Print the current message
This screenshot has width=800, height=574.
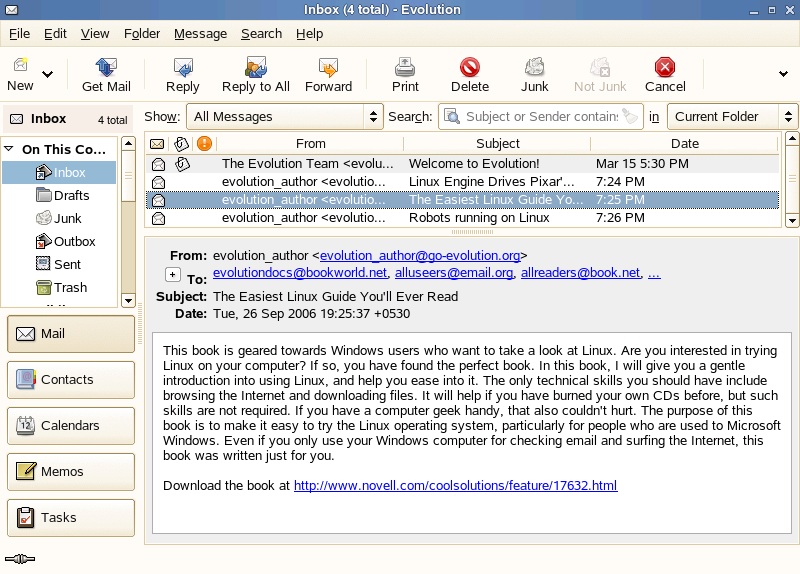(x=405, y=74)
